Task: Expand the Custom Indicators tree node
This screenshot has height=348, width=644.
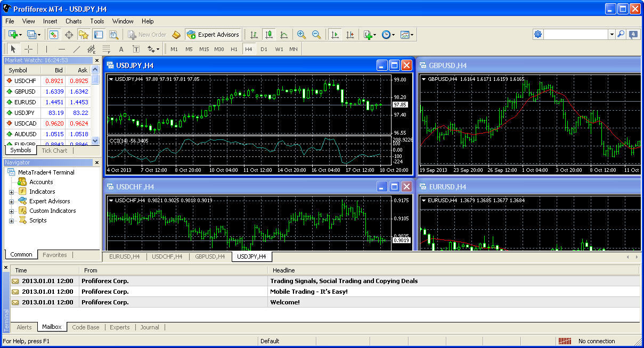Action: (x=12, y=211)
